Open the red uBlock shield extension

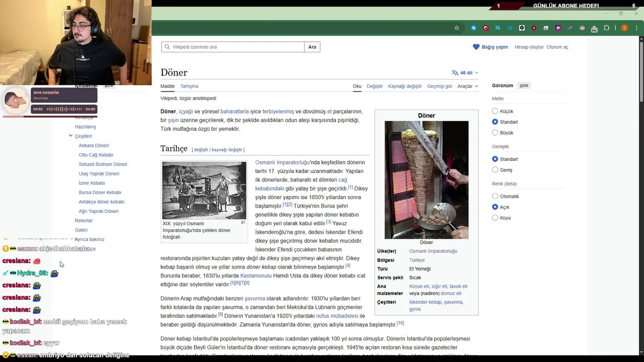[x=534, y=28]
